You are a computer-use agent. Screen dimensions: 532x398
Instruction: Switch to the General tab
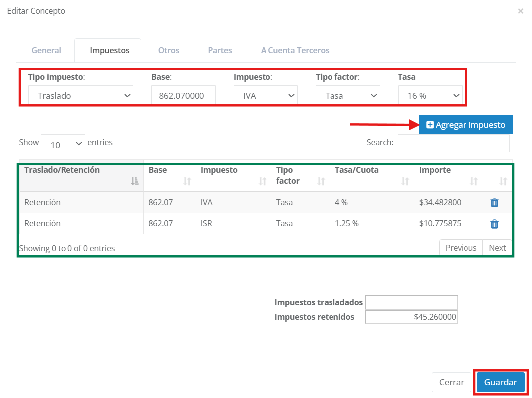(x=46, y=50)
